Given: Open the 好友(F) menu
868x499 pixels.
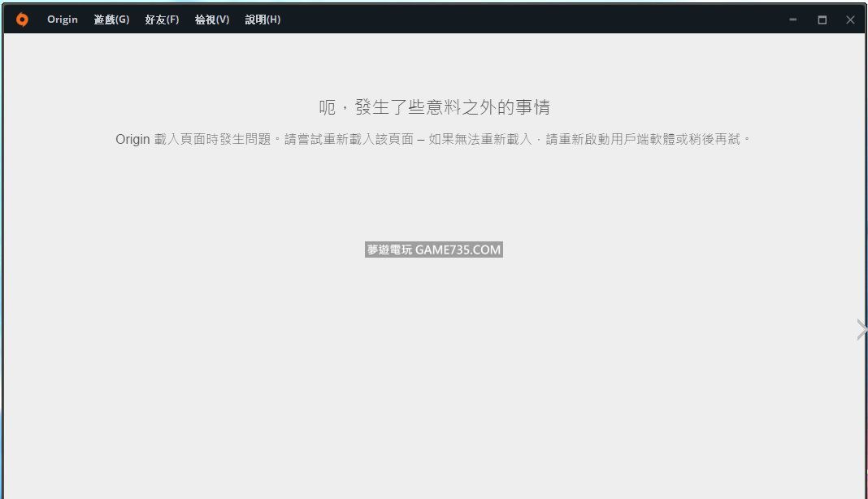Looking at the screenshot, I should 163,20.
